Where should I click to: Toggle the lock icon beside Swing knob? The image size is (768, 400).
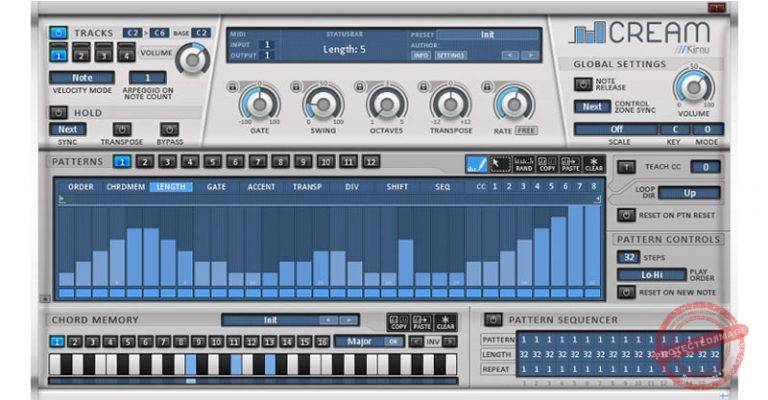coord(296,87)
